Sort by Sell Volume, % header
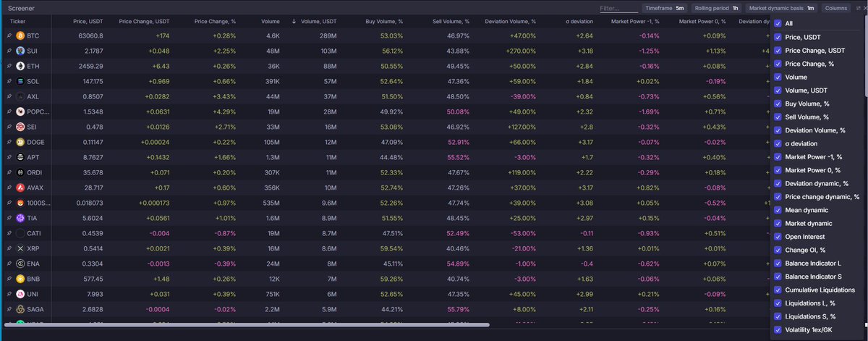 [x=451, y=22]
